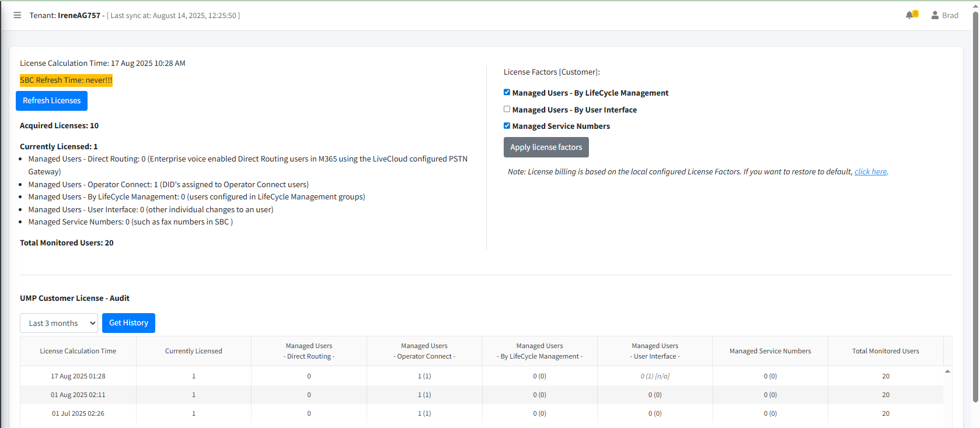Viewport: 980px width, 428px height.
Task: Select the 01 Aug 2025 02:11 audit row
Action: pos(482,395)
